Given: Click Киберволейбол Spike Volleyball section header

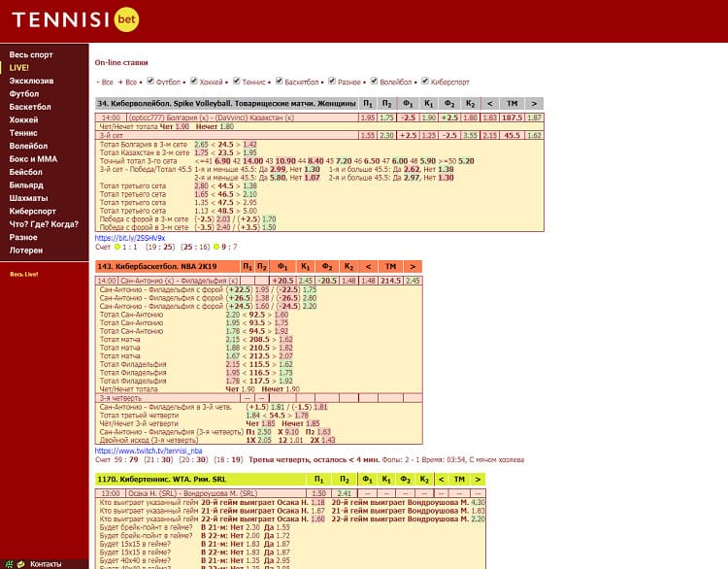Looking at the screenshot, I should (226, 104).
